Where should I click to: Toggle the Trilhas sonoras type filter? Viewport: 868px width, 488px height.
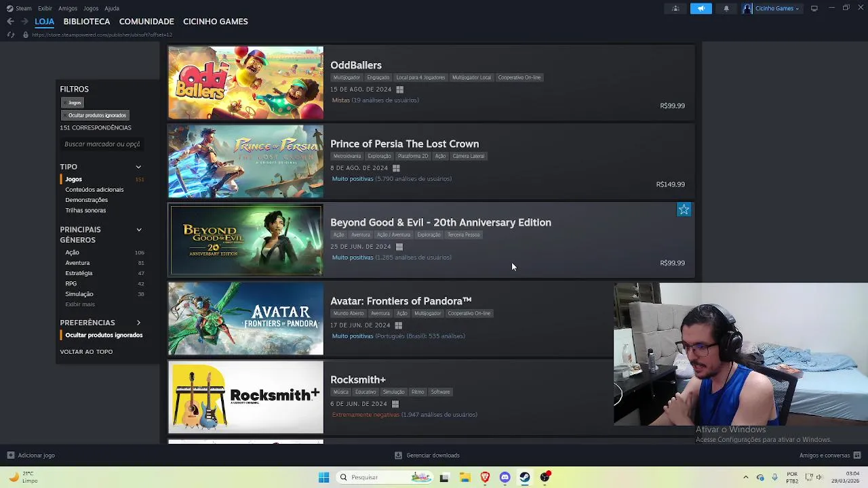(x=85, y=210)
